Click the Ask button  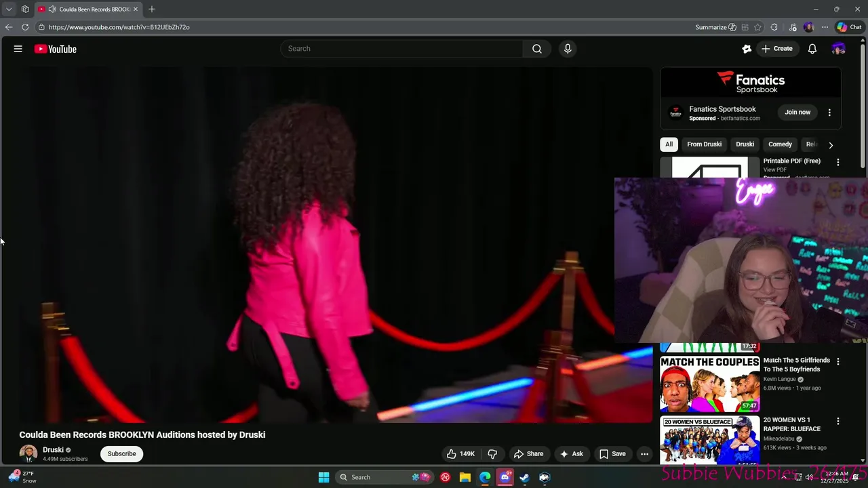[x=571, y=454]
